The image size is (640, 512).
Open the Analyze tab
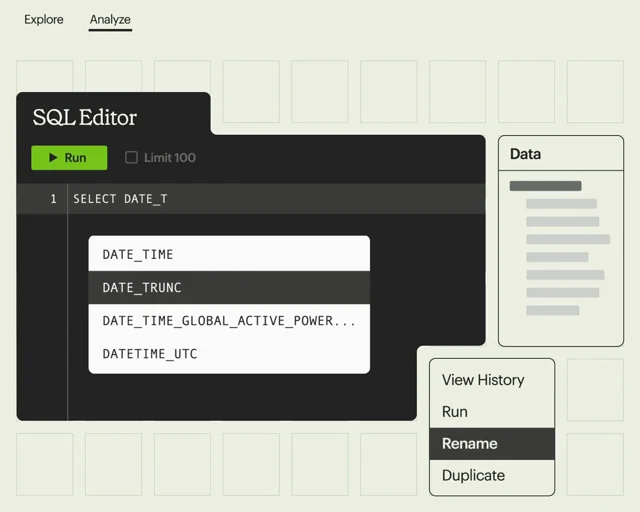(x=110, y=19)
